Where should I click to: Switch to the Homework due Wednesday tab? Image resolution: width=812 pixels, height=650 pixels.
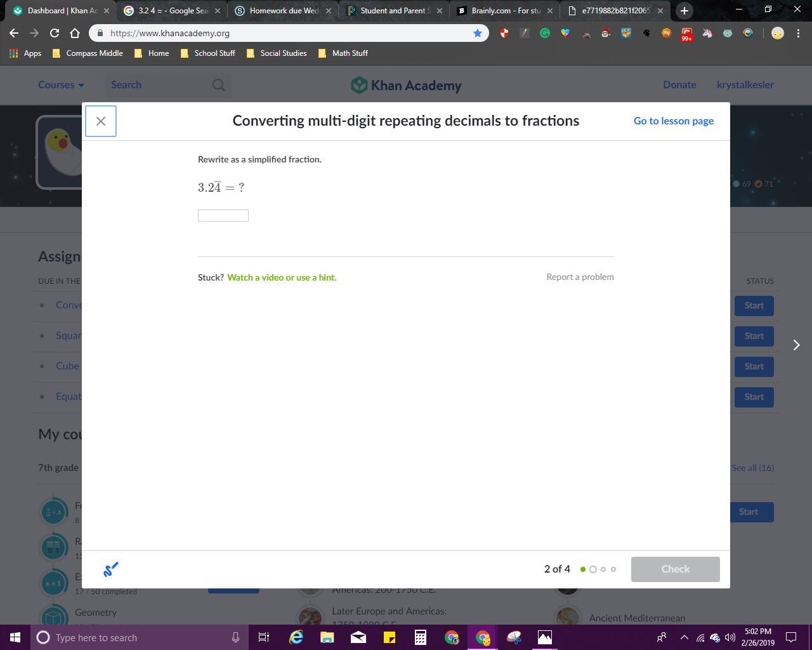pos(282,11)
